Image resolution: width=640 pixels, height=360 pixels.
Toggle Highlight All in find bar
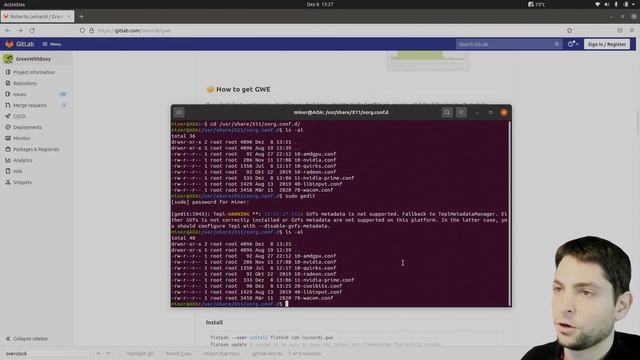(140, 353)
